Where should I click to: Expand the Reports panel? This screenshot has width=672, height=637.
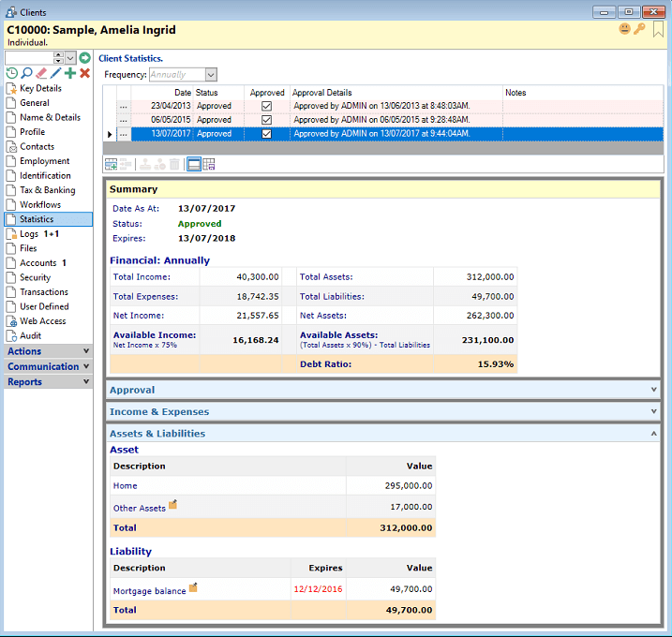(x=49, y=382)
